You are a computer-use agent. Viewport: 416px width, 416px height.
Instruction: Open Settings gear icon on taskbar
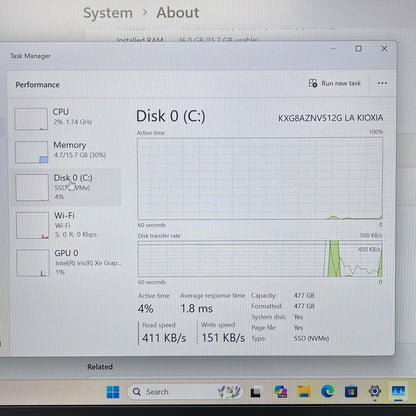coord(375,391)
